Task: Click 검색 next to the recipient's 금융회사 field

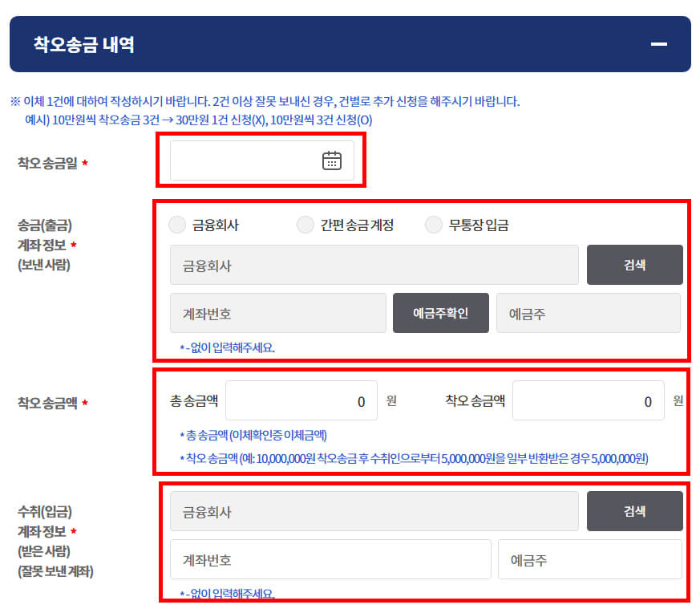Action: click(634, 511)
